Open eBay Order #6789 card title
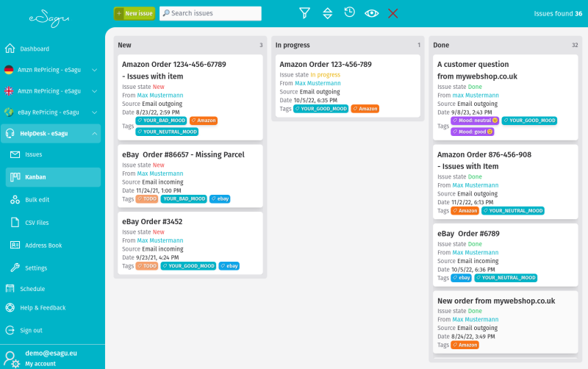This screenshot has height=369, width=588. 468,234
